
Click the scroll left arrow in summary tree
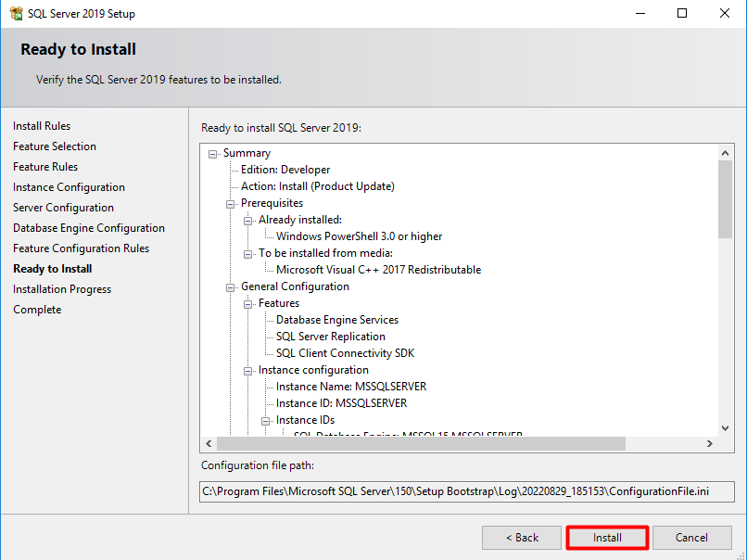209,444
